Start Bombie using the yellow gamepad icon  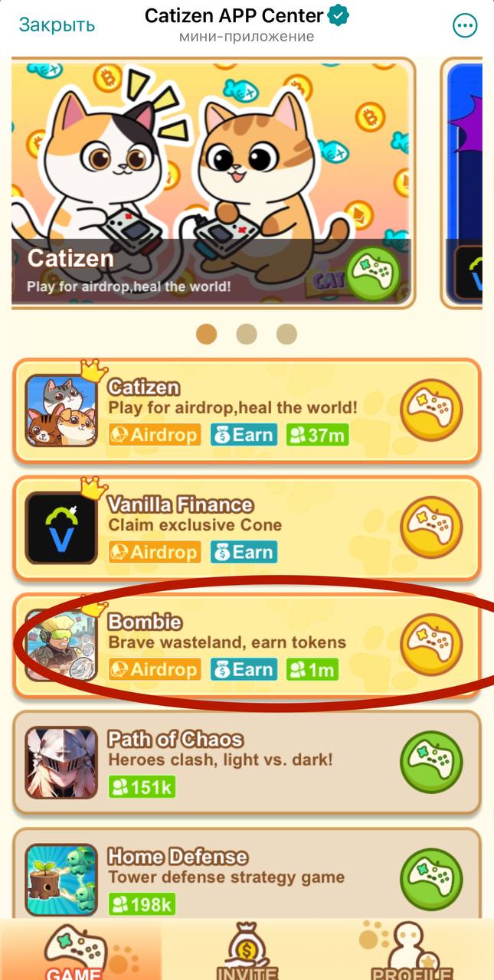(x=432, y=645)
